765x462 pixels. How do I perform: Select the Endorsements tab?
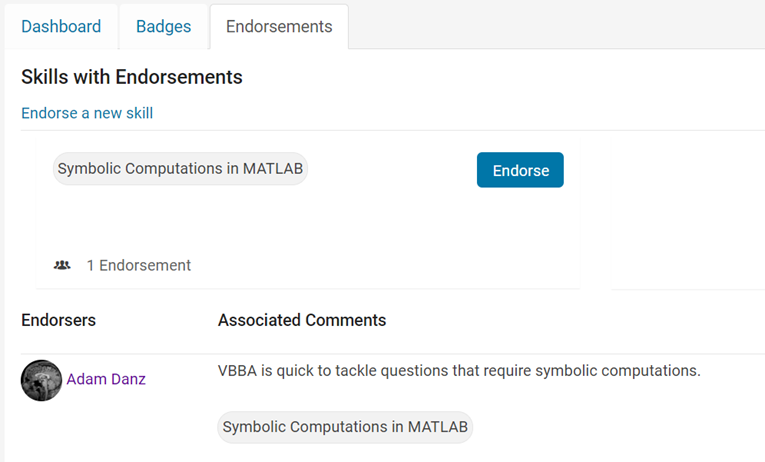279,27
